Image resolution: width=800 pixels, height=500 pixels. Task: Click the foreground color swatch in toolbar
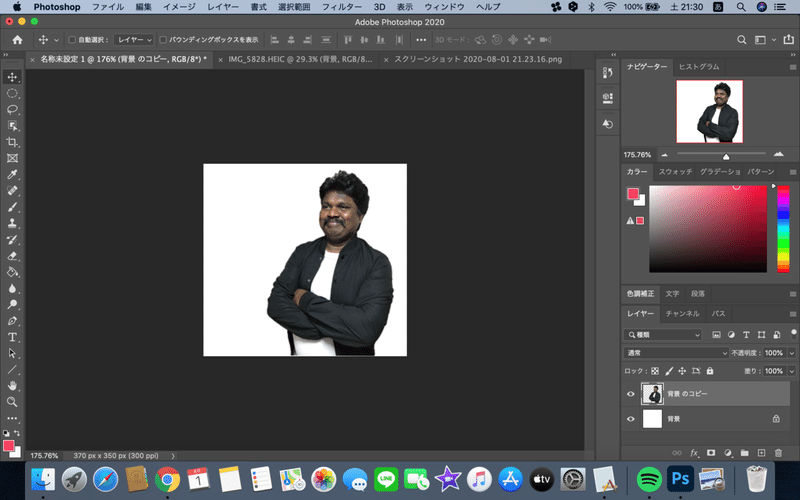[x=9, y=444]
